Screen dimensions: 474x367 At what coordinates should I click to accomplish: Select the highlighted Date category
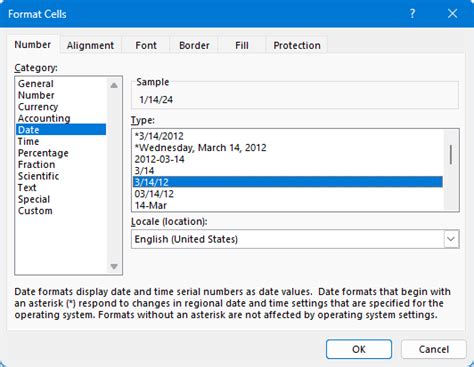pyautogui.click(x=61, y=130)
